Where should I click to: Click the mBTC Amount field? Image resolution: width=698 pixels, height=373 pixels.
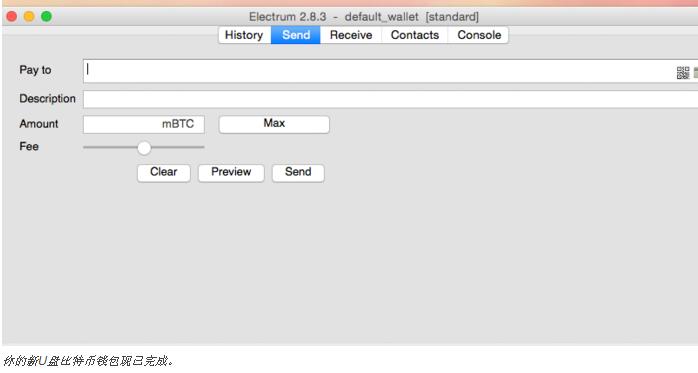pyautogui.click(x=144, y=124)
